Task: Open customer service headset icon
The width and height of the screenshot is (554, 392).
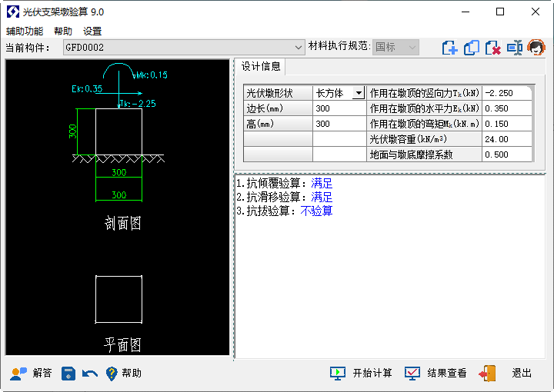Action: coord(536,48)
